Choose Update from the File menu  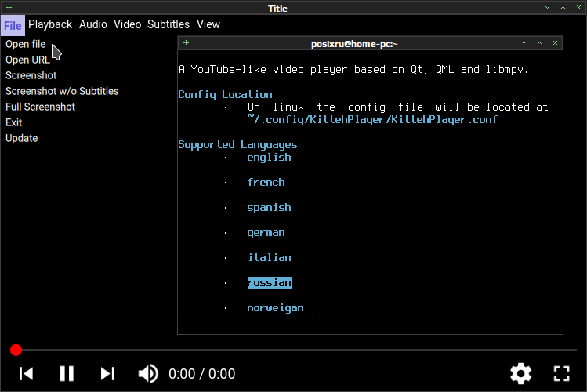tap(22, 139)
